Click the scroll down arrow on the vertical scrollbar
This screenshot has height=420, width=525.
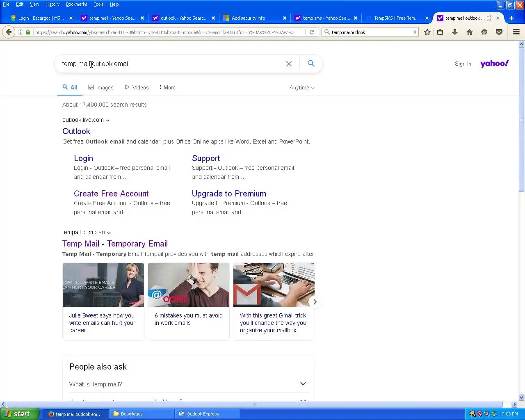coord(522,397)
